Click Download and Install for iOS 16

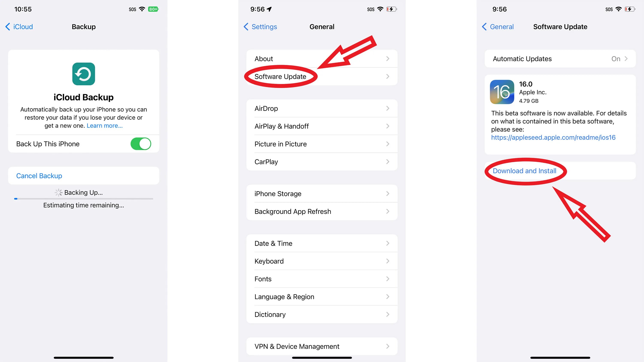[x=524, y=171]
